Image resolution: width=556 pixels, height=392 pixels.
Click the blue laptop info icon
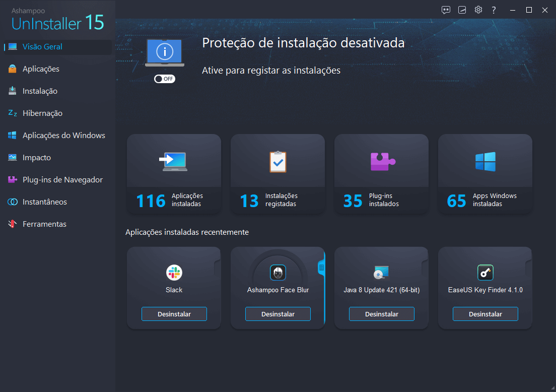click(x=165, y=53)
